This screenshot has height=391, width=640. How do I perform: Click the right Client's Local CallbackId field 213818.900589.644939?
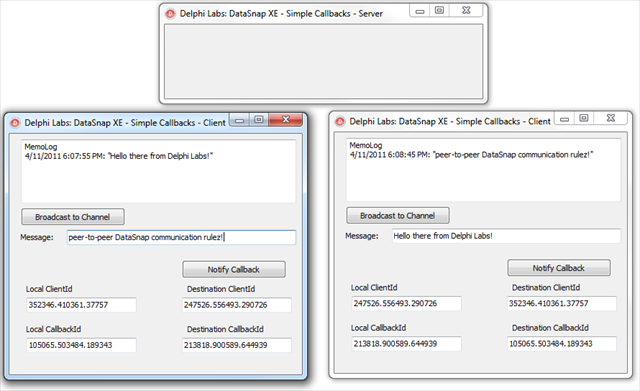(407, 344)
